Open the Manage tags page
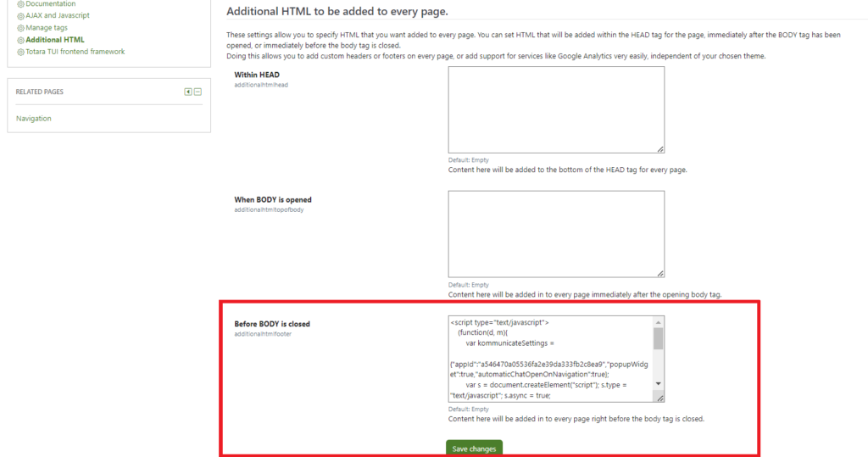This screenshot has height=457, width=868. pyautogui.click(x=47, y=28)
